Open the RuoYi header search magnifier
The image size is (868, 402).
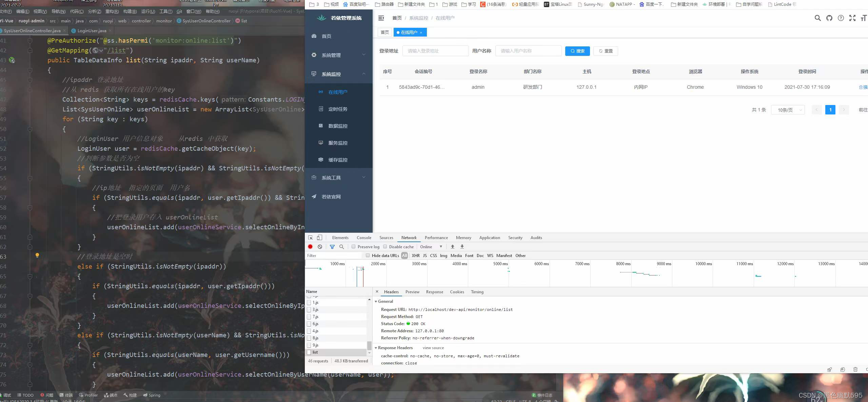[818, 18]
